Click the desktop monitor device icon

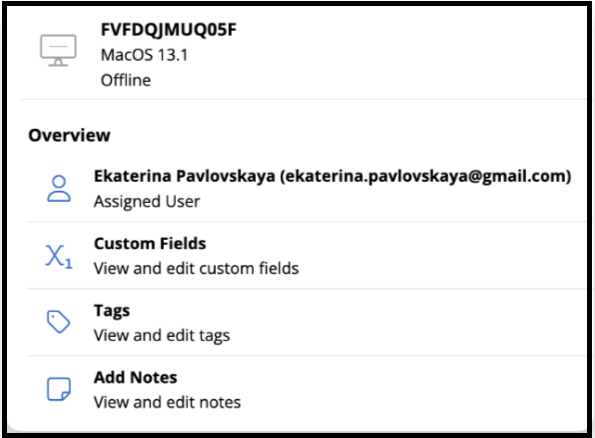point(58,50)
